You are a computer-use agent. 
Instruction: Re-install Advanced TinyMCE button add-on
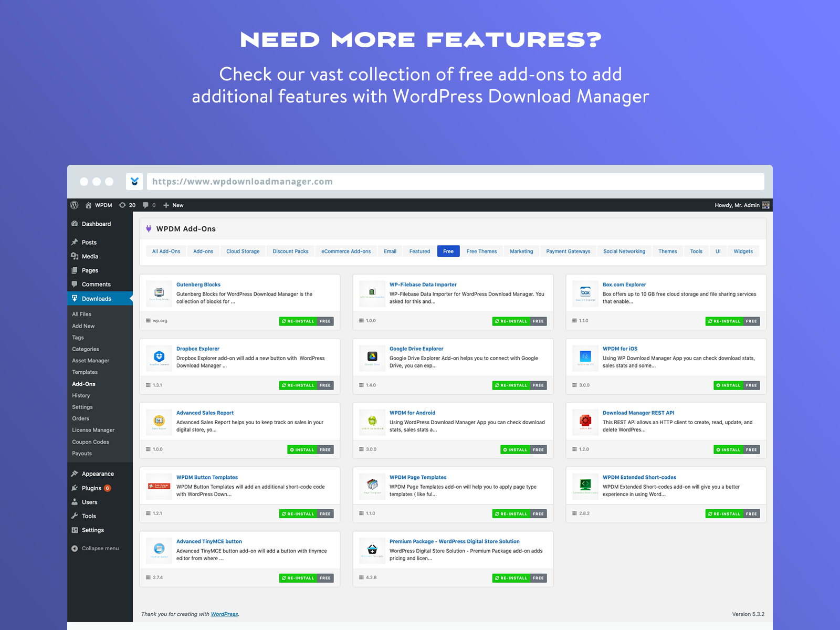pyautogui.click(x=298, y=578)
